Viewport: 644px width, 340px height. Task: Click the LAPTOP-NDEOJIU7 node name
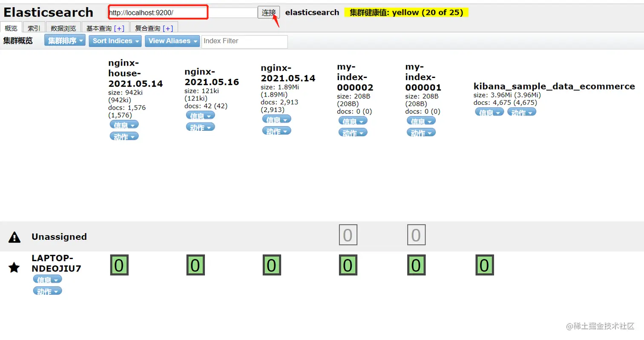(56, 263)
